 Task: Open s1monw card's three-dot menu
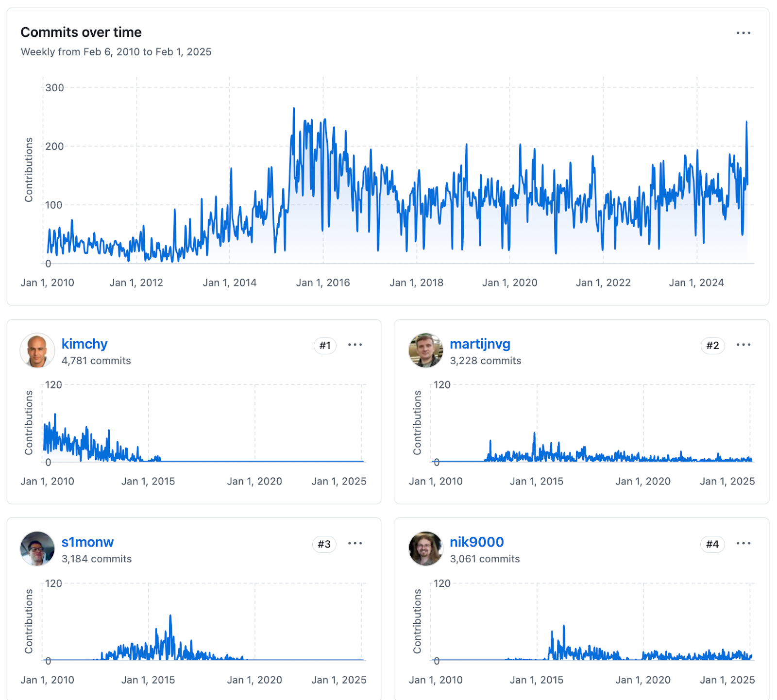coord(355,543)
